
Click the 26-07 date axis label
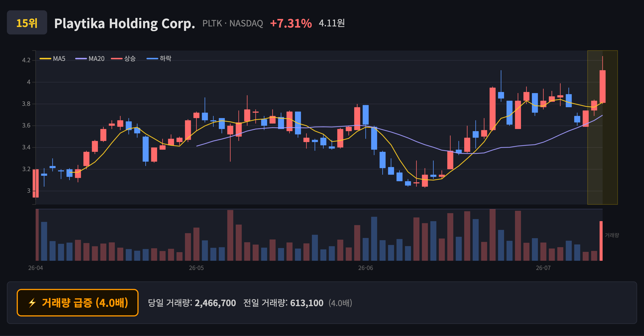tap(543, 268)
